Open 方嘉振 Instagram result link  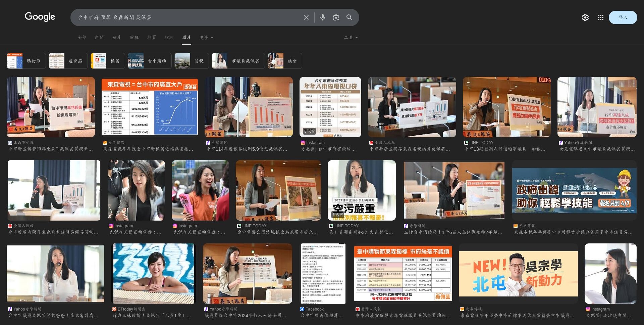click(x=328, y=149)
